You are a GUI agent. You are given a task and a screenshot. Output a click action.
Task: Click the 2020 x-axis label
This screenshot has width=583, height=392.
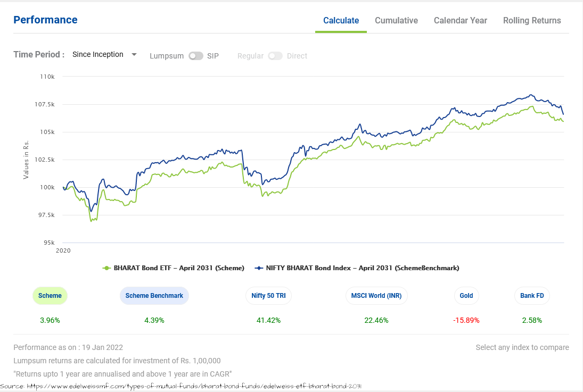click(x=63, y=251)
